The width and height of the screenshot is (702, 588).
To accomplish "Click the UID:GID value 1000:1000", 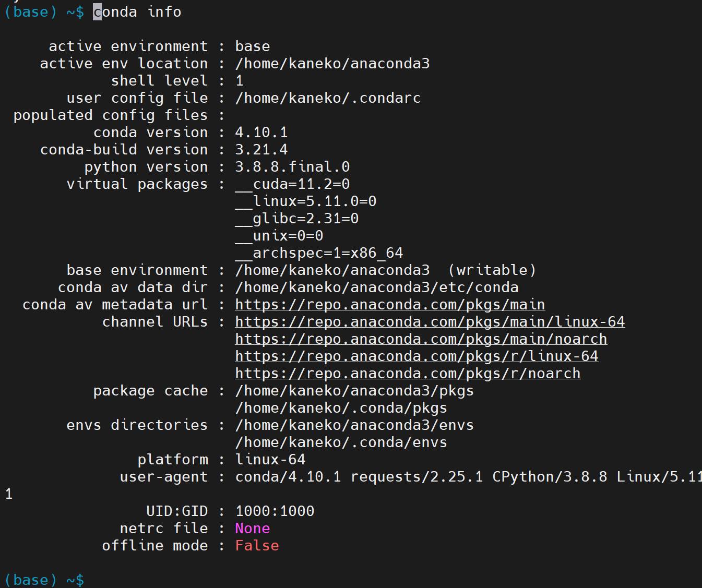I will click(275, 511).
